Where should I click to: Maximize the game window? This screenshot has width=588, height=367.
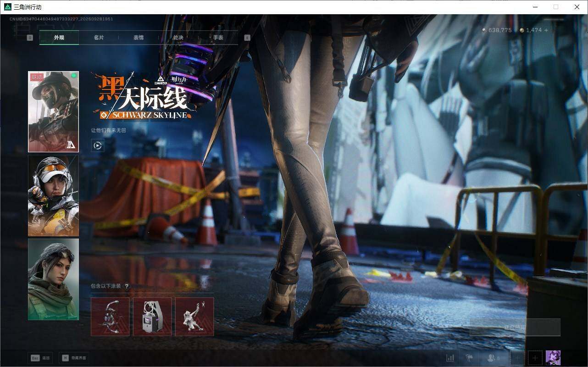point(556,7)
